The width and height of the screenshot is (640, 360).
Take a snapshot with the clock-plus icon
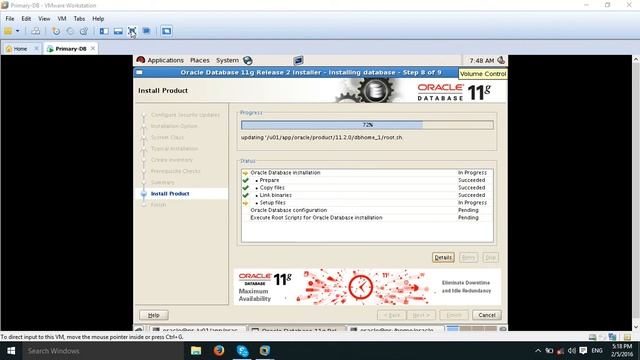tap(56, 31)
